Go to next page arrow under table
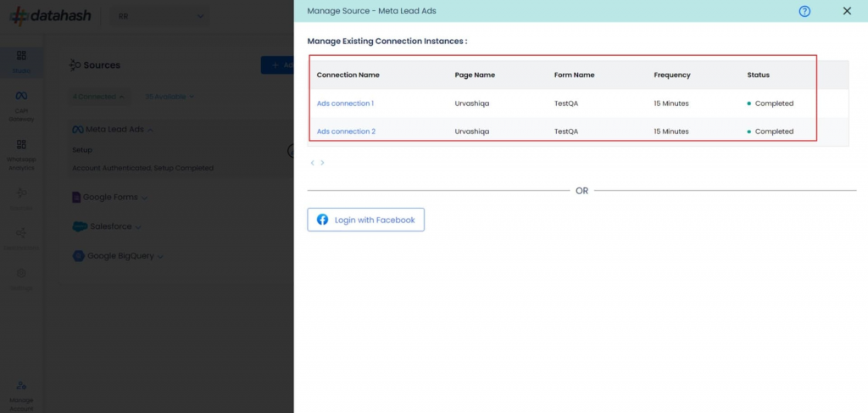 tap(322, 163)
